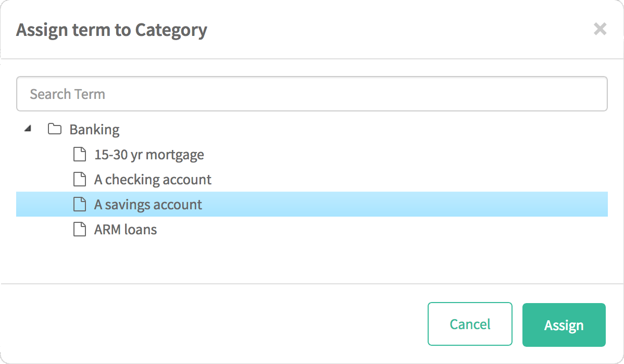624x364 pixels.
Task: Pick the ARM loans term
Action: pos(126,230)
